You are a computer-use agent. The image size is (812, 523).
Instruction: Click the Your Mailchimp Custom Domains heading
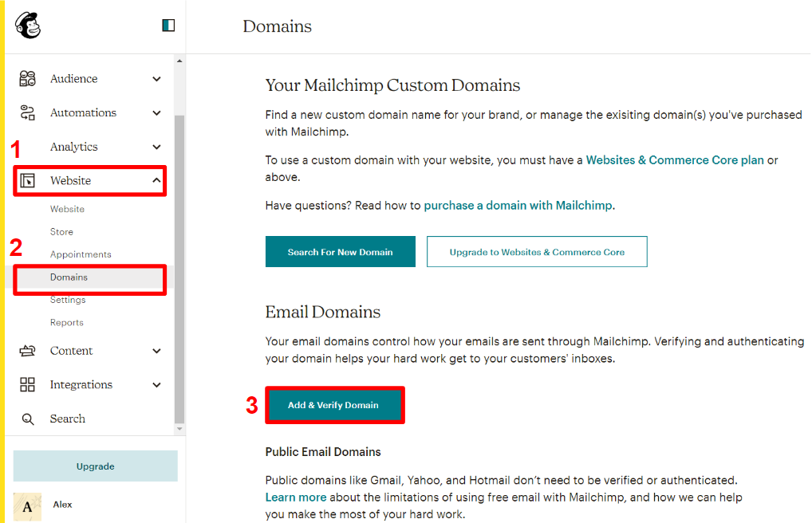(392, 85)
